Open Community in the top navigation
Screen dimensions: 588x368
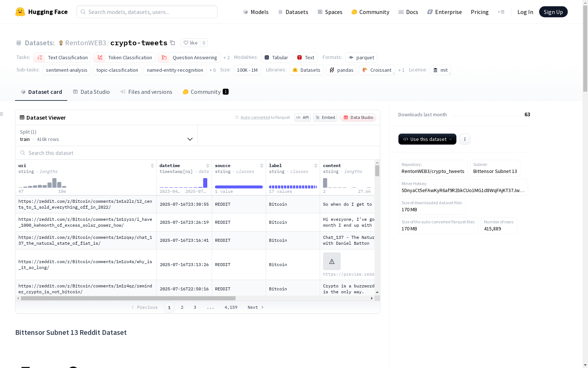pos(370,12)
